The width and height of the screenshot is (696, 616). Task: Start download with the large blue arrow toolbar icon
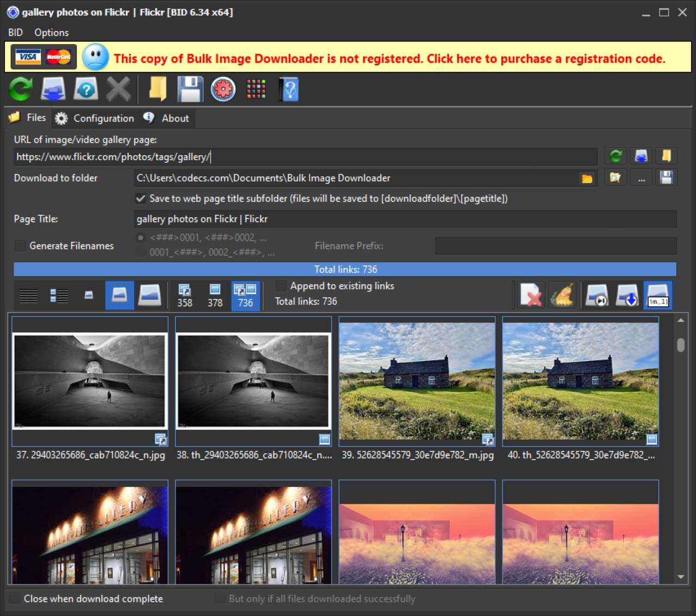[x=53, y=89]
